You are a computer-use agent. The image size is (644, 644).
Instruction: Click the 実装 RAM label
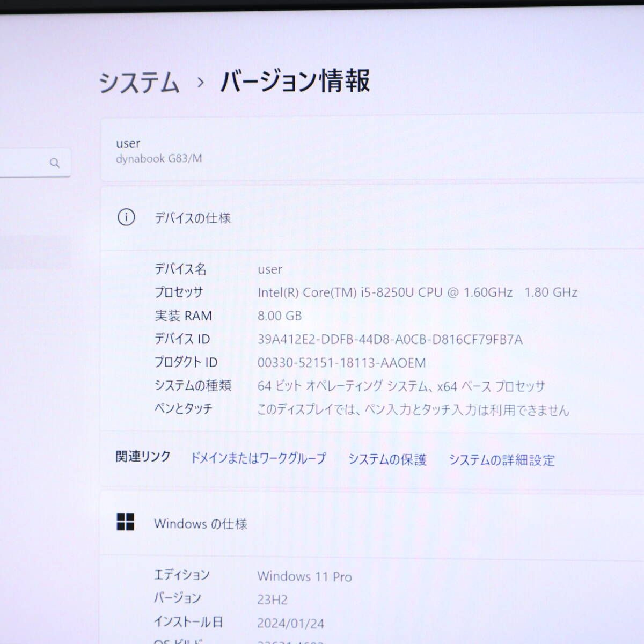(184, 316)
